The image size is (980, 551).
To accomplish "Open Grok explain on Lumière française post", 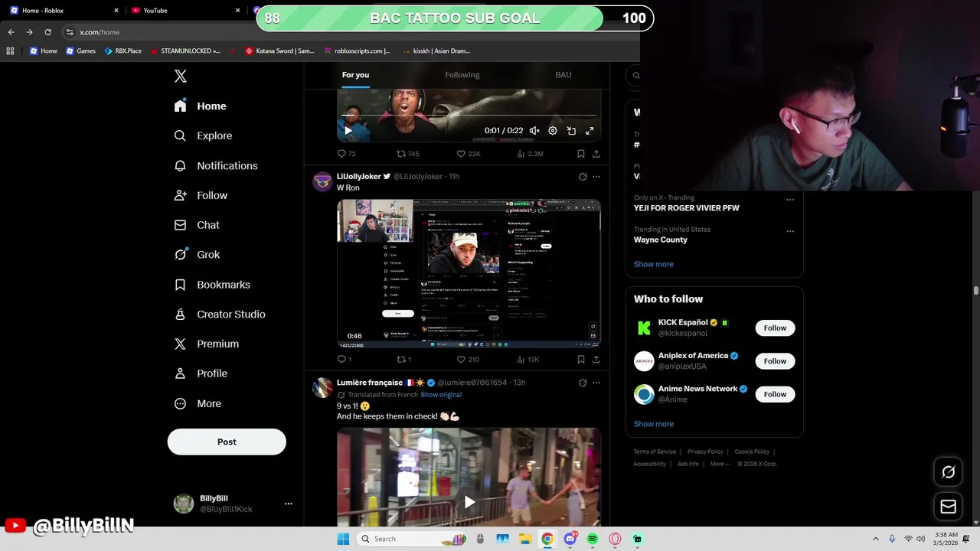I will tap(583, 383).
